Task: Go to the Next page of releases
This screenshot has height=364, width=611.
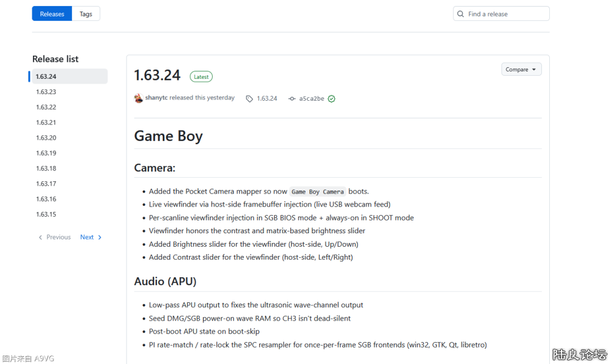Action: [x=91, y=237]
